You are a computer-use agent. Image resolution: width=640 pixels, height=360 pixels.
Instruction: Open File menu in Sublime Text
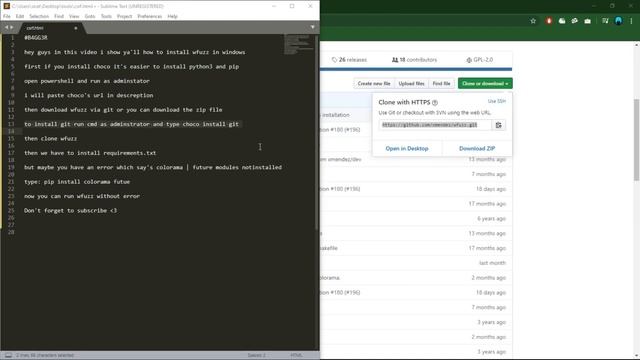point(7,16)
